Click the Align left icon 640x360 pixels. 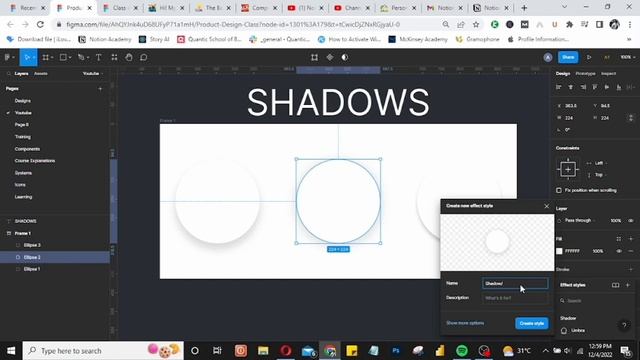[559, 87]
